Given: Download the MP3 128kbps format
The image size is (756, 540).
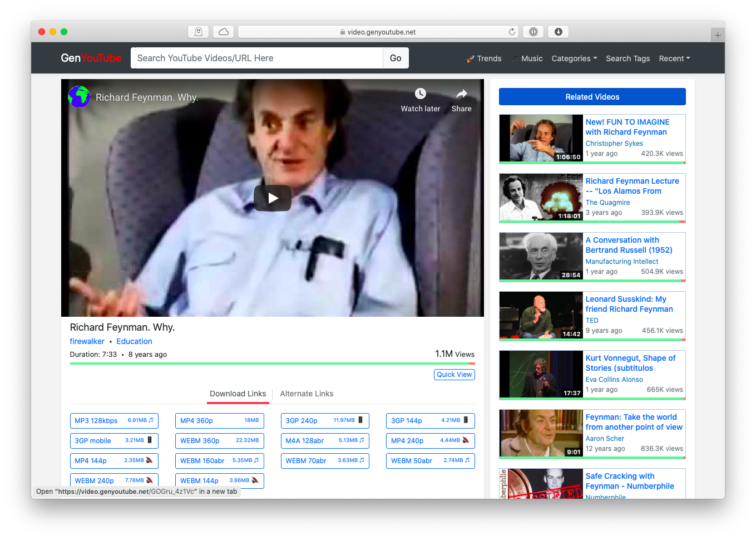Looking at the screenshot, I should pyautogui.click(x=114, y=421).
